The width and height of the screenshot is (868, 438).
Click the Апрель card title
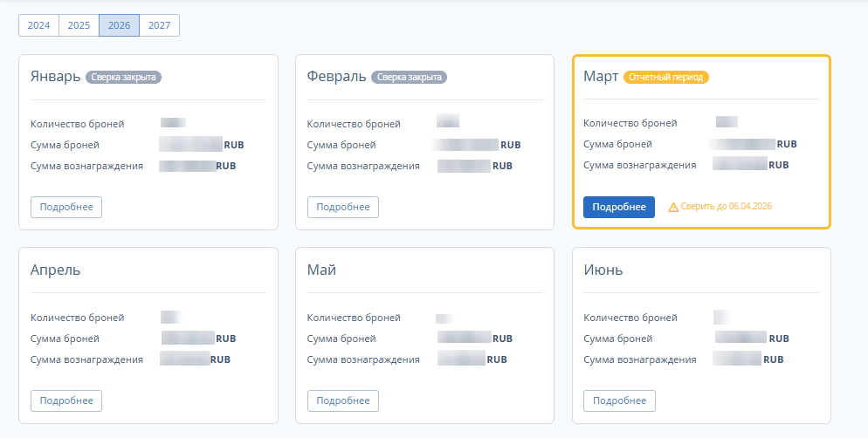55,270
